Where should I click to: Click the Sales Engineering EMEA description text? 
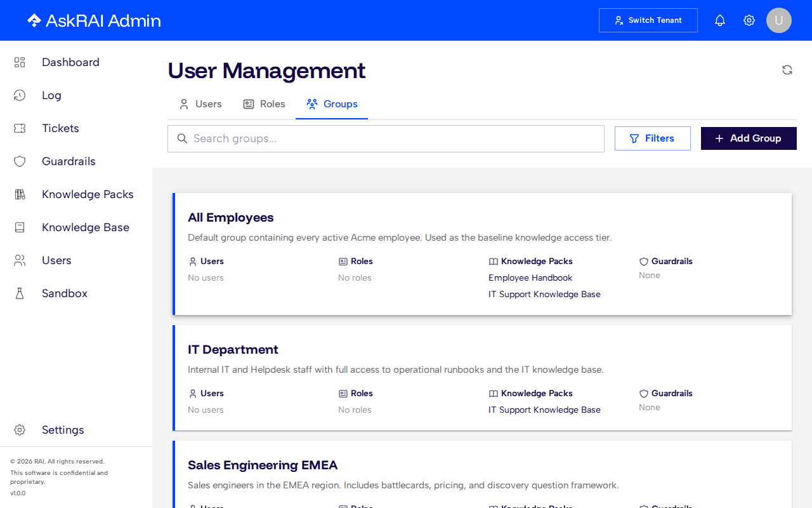(403, 485)
